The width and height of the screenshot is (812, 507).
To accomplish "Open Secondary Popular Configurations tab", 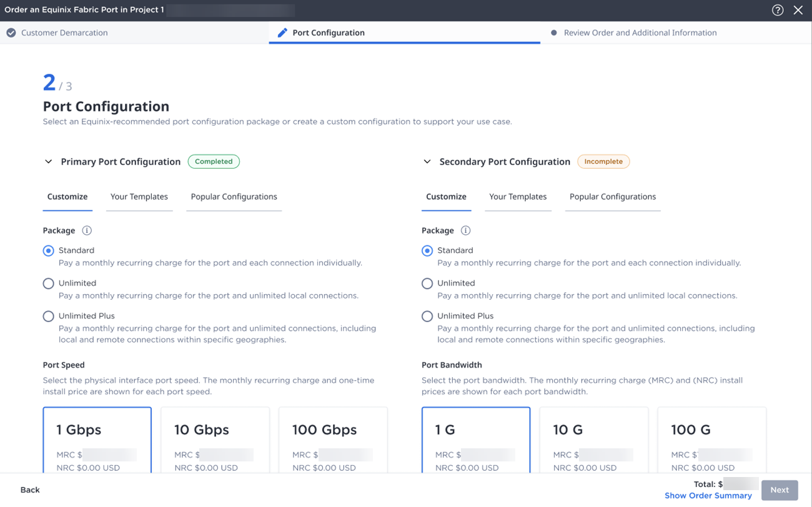I will tap(613, 197).
